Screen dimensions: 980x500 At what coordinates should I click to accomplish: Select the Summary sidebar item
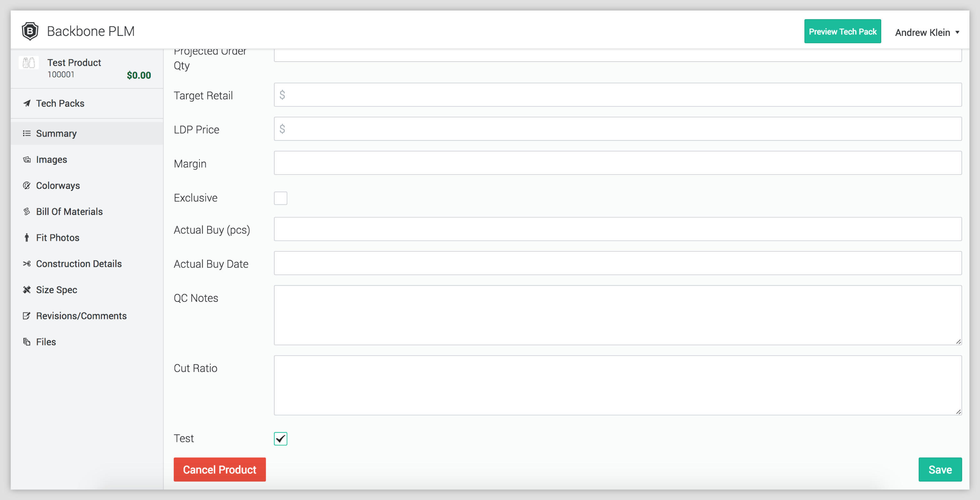(56, 133)
